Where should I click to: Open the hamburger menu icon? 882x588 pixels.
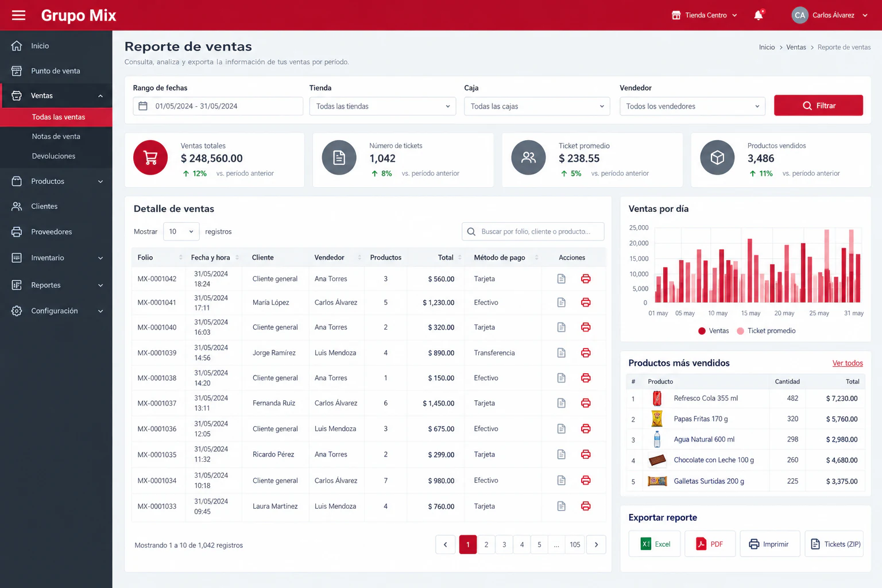pyautogui.click(x=18, y=15)
